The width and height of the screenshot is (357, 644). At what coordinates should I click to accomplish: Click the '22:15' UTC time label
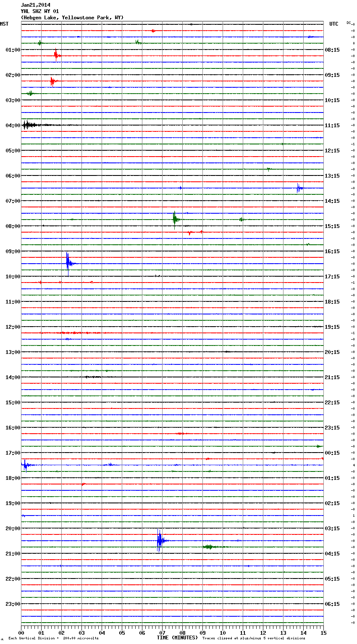click(332, 403)
